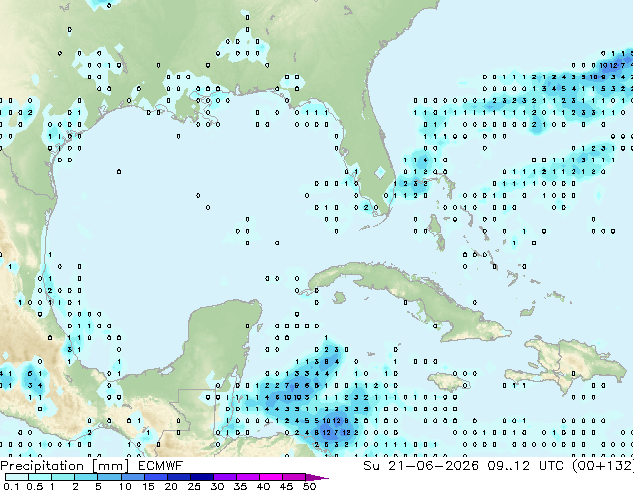The height and width of the screenshot is (490, 634).
Task: Click the '10' legend tick label
Action: click(125, 486)
